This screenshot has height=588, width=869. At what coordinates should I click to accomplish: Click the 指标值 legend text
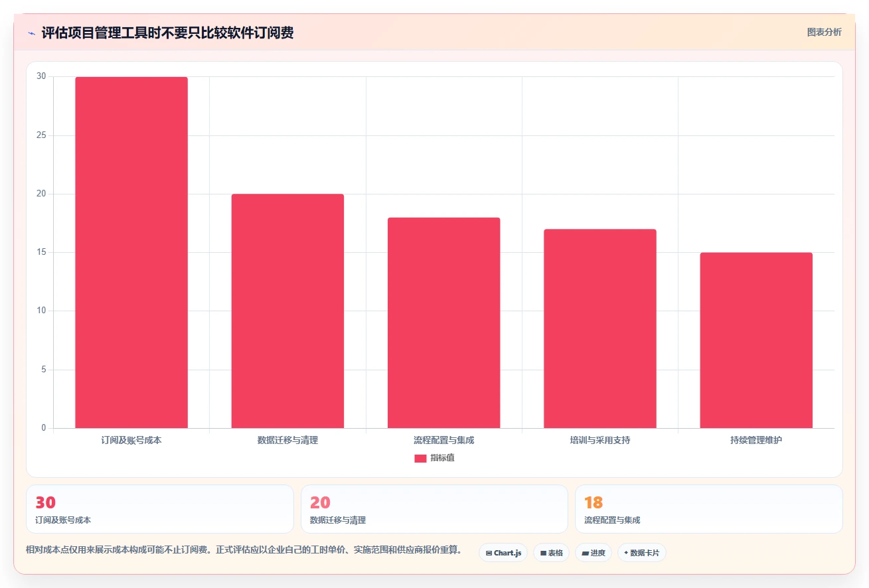click(x=442, y=458)
